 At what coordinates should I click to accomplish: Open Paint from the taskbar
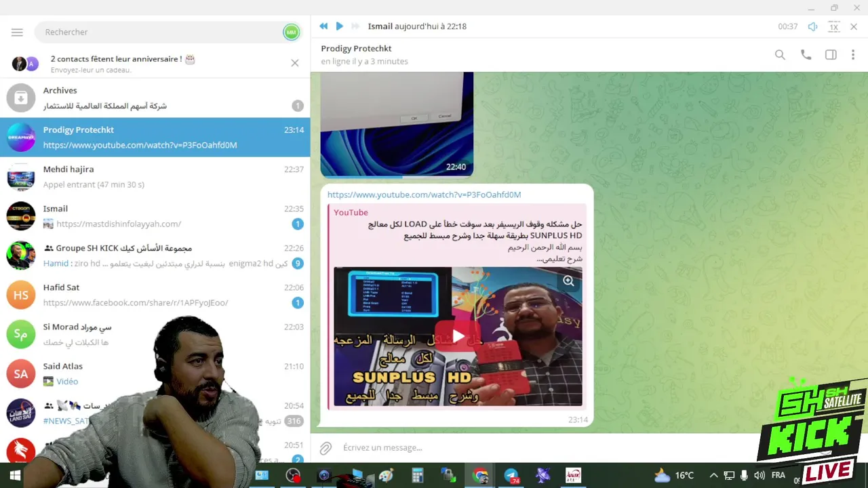point(387,476)
